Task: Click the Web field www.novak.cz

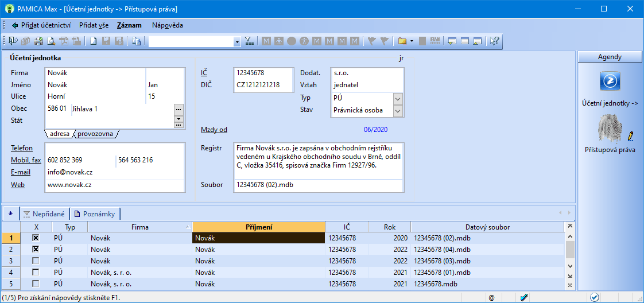Action: click(x=114, y=185)
